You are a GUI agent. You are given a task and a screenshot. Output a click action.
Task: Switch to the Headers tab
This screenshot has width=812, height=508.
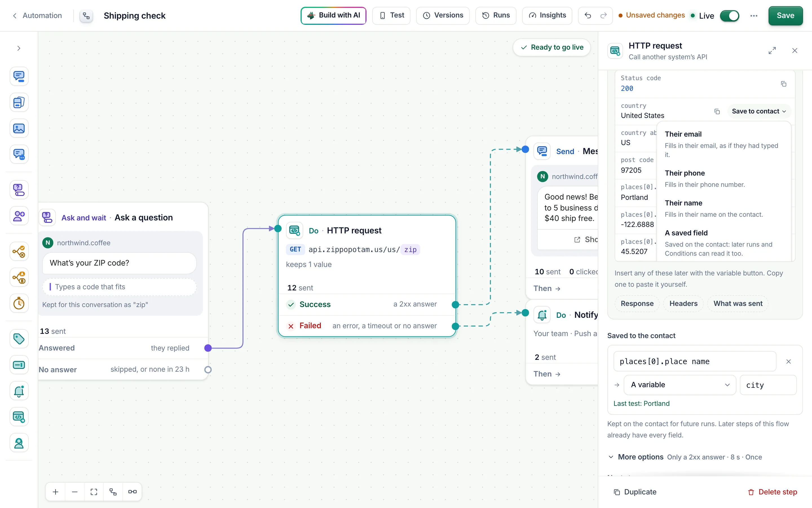[683, 304]
